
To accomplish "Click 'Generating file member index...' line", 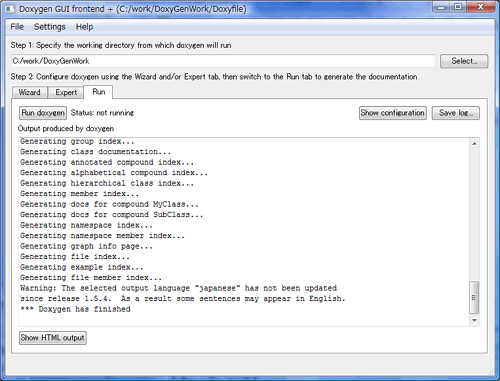I will pos(91,277).
